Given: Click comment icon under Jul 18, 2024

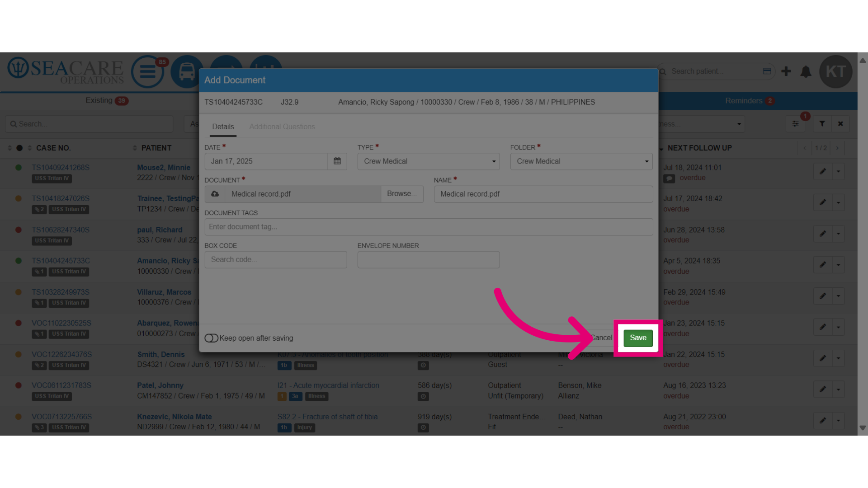Looking at the screenshot, I should (669, 178).
